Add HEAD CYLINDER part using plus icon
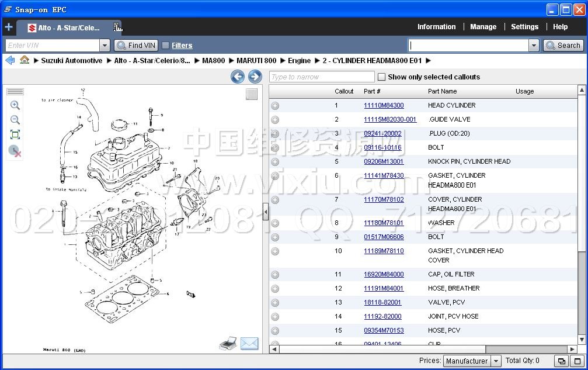Viewport: 588px width, 370px height. pos(275,106)
